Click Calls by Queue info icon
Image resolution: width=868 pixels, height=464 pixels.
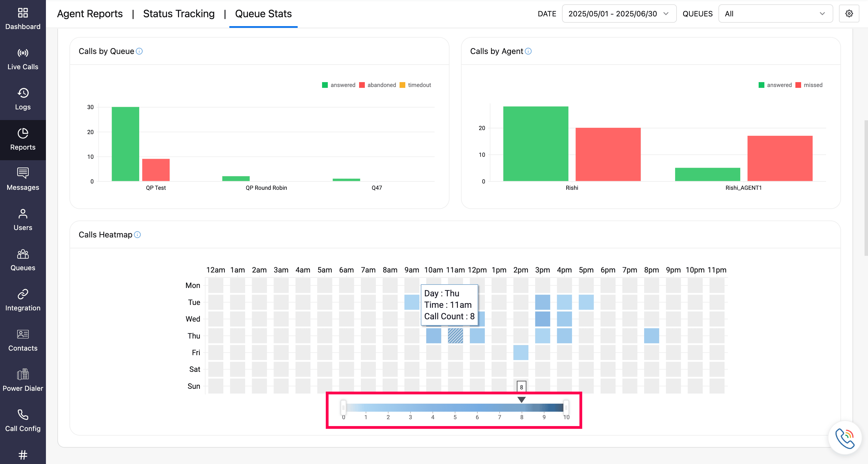139,51
